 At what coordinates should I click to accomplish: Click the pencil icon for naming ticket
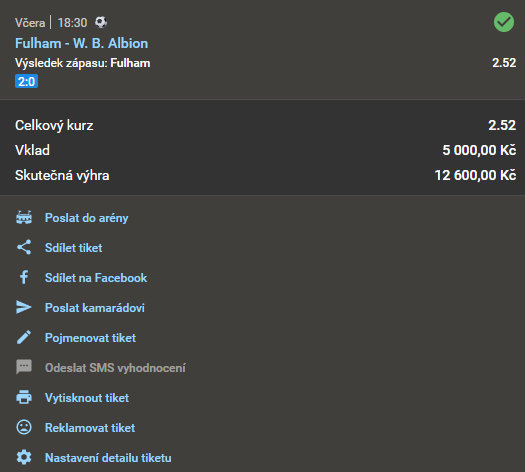click(24, 337)
